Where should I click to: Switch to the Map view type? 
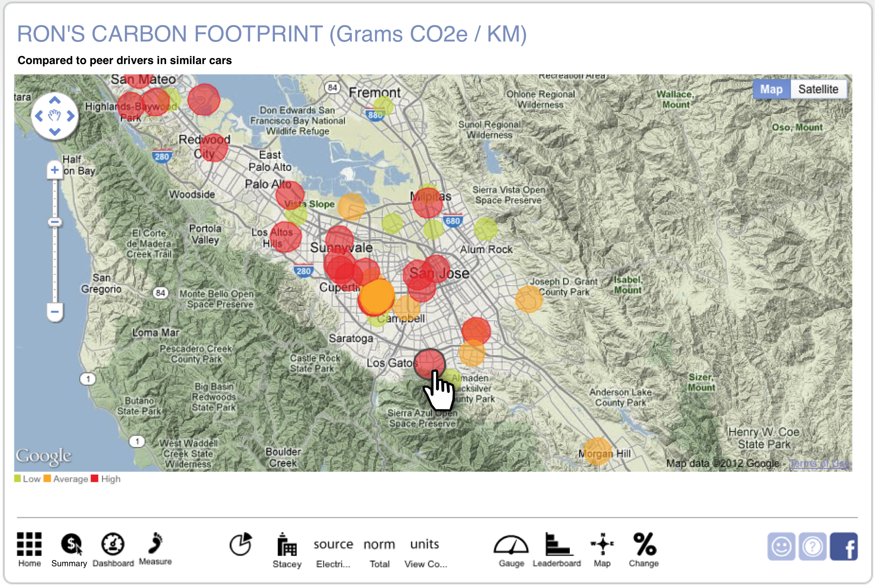point(771,89)
